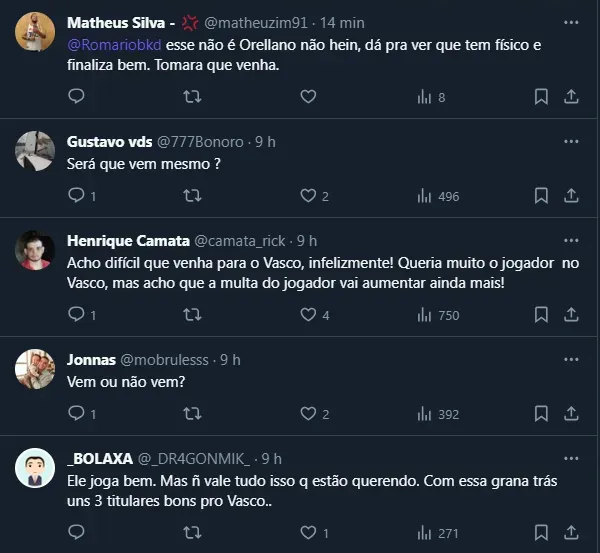600x553 pixels.
Task: Like Jonnas's tweet "Vem ou não vem?"
Action: (308, 414)
